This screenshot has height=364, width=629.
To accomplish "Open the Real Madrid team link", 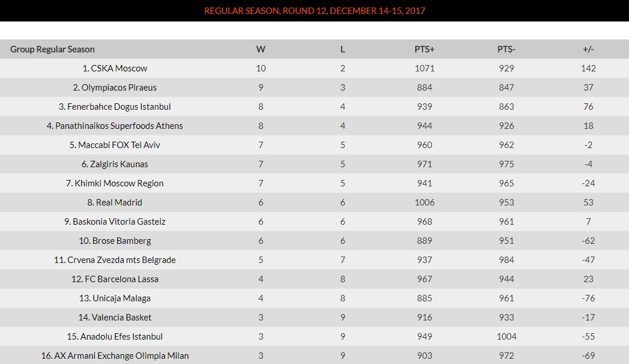I will click(115, 203).
